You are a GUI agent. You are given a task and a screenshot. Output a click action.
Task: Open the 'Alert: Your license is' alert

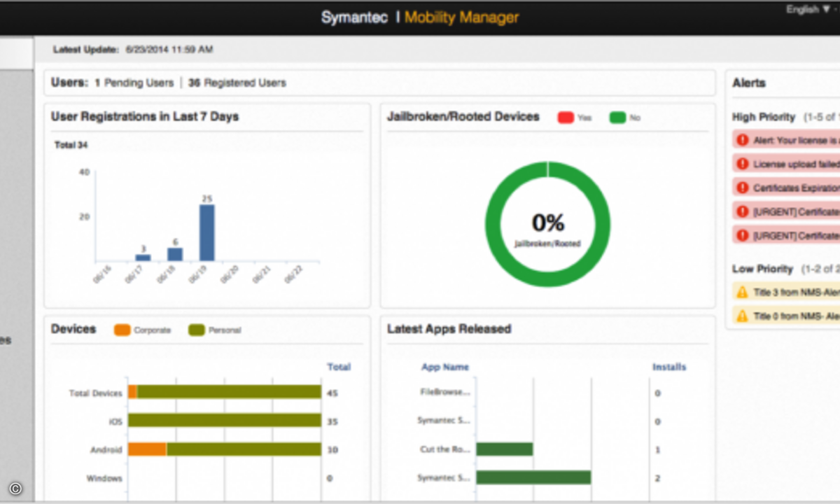tap(787, 140)
